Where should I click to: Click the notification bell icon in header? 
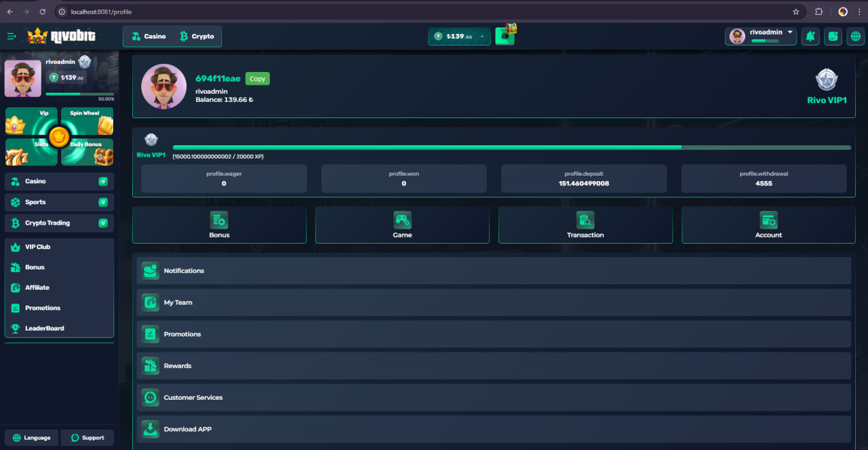(810, 37)
